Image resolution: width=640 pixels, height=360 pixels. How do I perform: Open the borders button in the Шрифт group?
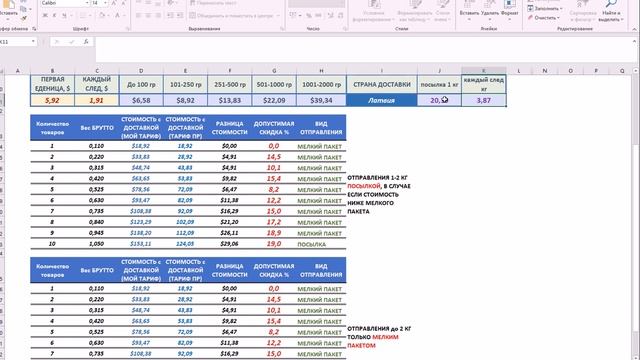[x=83, y=16]
